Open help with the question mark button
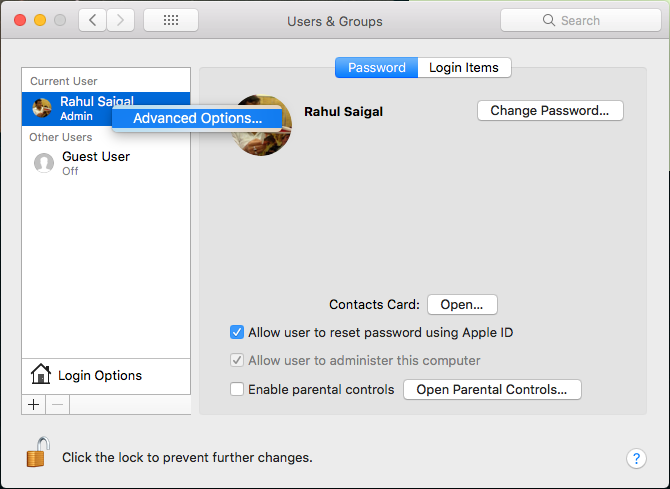The width and height of the screenshot is (670, 489). pyautogui.click(x=636, y=458)
